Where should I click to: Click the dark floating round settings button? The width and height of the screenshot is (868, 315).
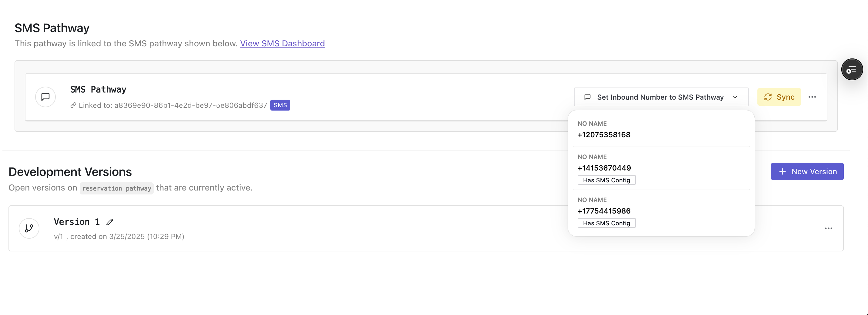pos(852,69)
